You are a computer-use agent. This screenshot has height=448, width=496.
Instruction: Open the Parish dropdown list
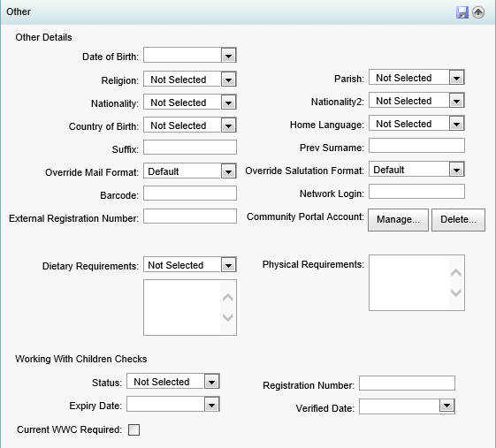pyautogui.click(x=456, y=78)
